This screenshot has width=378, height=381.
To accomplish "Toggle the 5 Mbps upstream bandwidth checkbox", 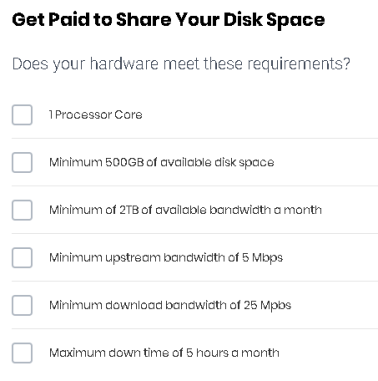I will coord(22,258).
